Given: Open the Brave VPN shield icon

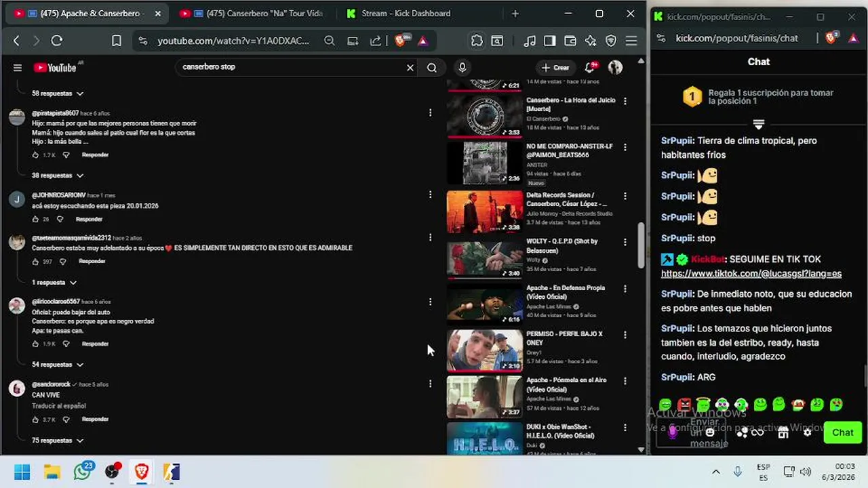Looking at the screenshot, I should pos(611,41).
